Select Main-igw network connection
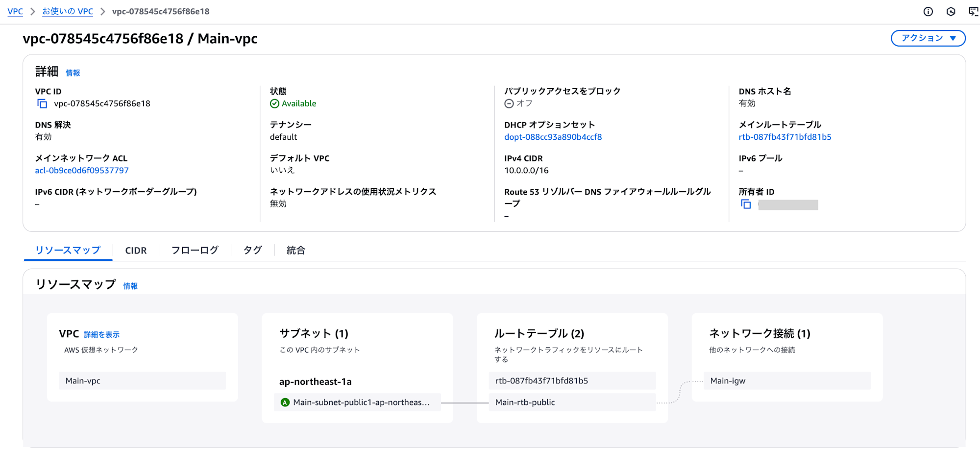Image resolution: width=980 pixels, height=455 pixels. coord(787,381)
